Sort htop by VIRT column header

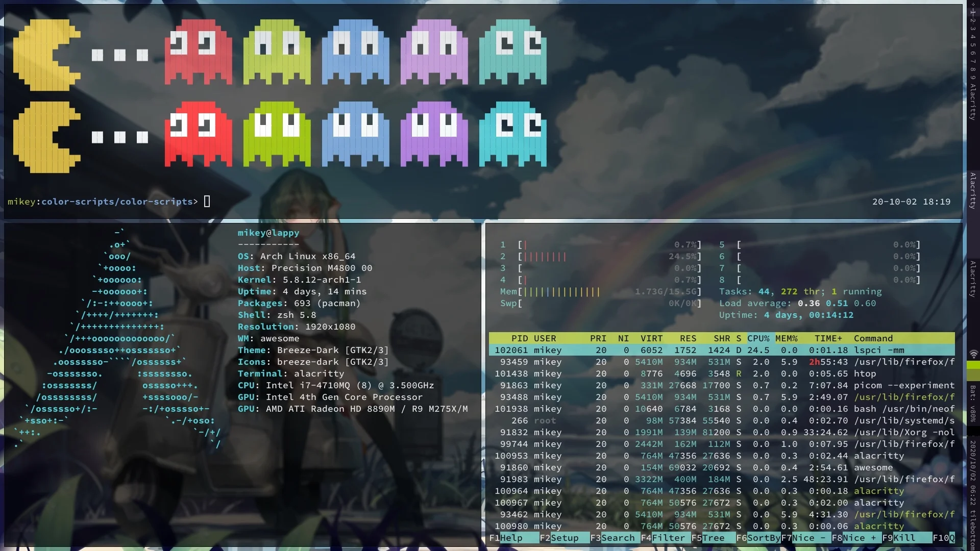pyautogui.click(x=651, y=338)
